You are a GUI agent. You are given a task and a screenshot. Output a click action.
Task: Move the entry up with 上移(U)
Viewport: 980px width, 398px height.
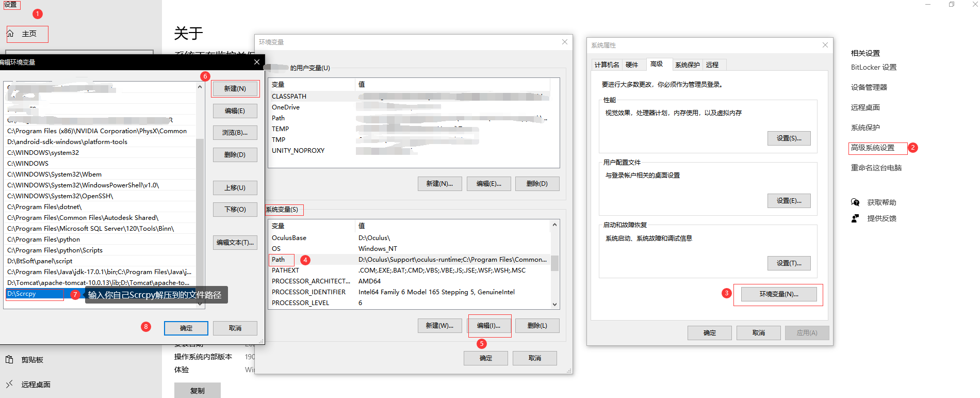pos(235,188)
